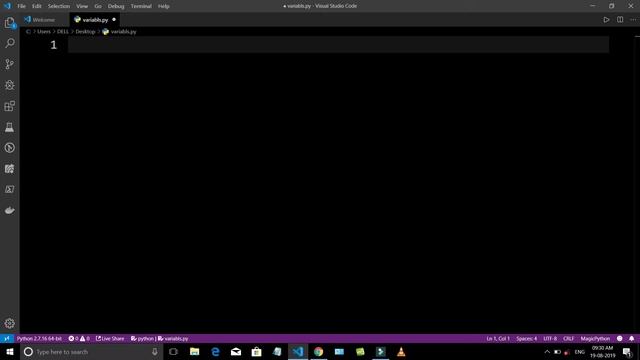Open the Source Control view
Viewport: 640px width, 360px height.
point(9,64)
